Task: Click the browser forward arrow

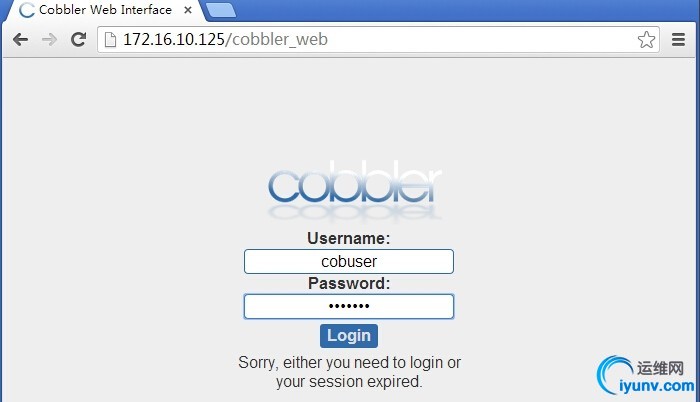Action: (49, 40)
